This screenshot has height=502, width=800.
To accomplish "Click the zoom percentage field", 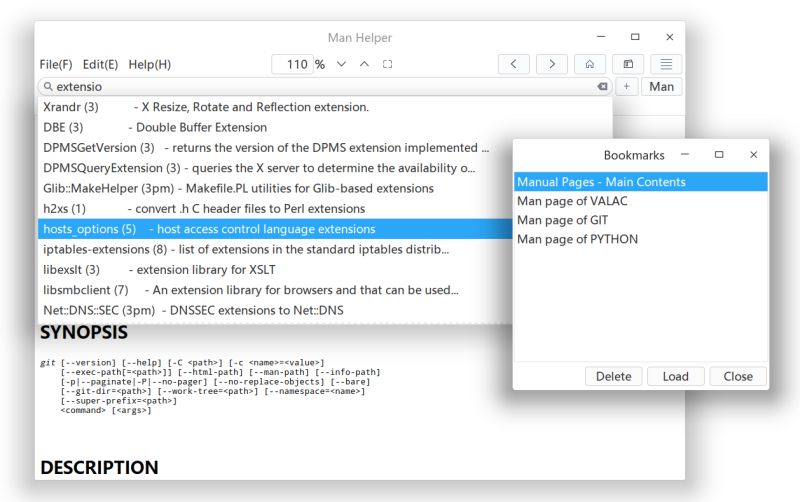I will (x=292, y=64).
